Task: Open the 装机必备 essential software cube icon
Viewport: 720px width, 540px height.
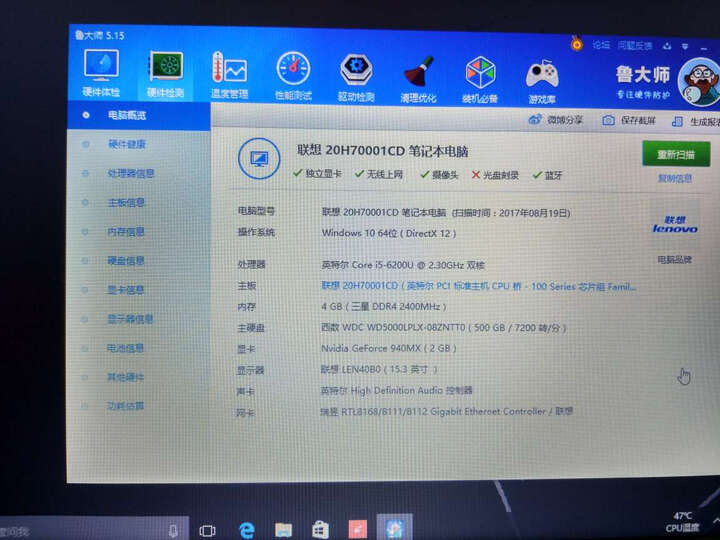Action: tap(480, 79)
